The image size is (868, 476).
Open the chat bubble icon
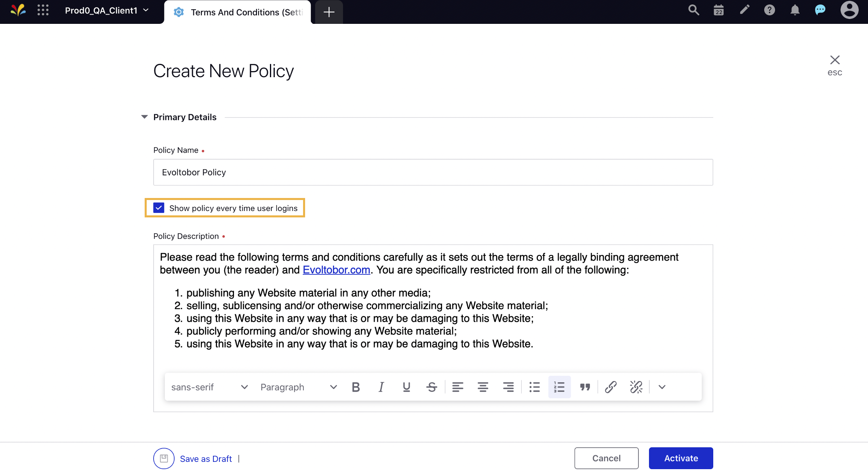[x=820, y=10]
